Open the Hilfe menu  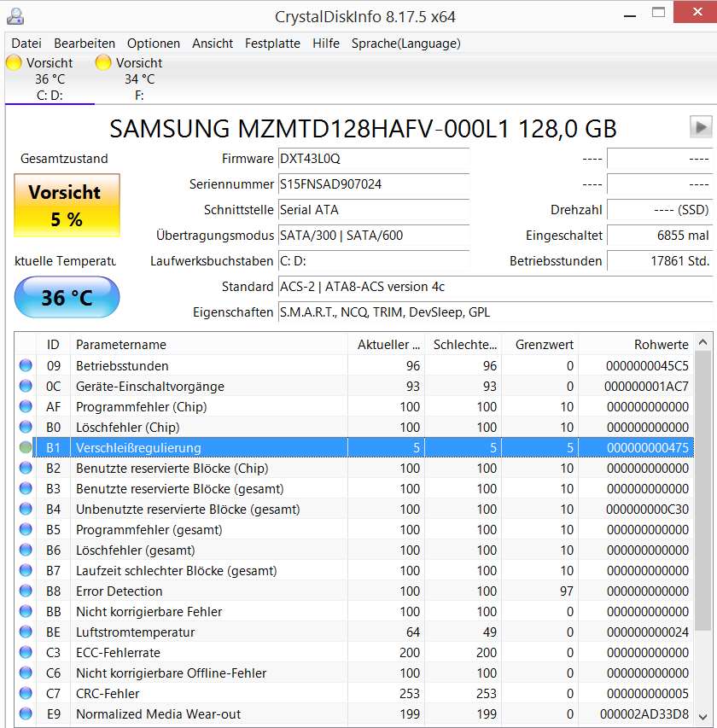pos(325,44)
